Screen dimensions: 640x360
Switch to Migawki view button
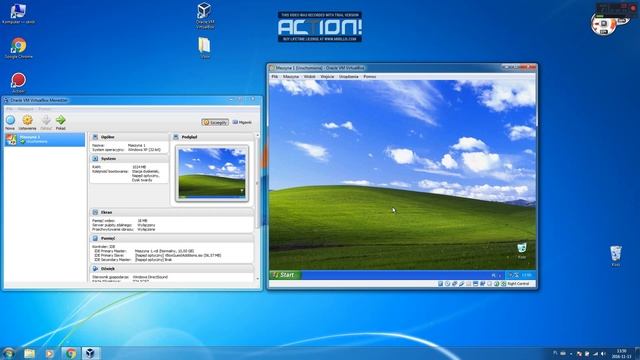(242, 122)
